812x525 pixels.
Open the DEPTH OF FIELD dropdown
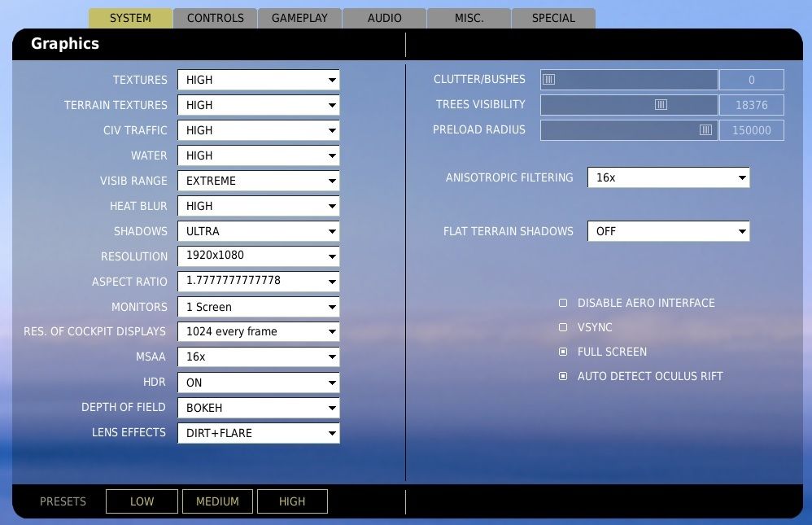(x=258, y=408)
